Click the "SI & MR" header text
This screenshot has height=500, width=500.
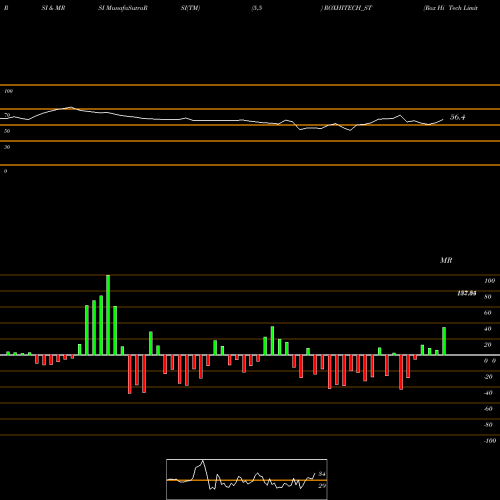pyautogui.click(x=53, y=8)
